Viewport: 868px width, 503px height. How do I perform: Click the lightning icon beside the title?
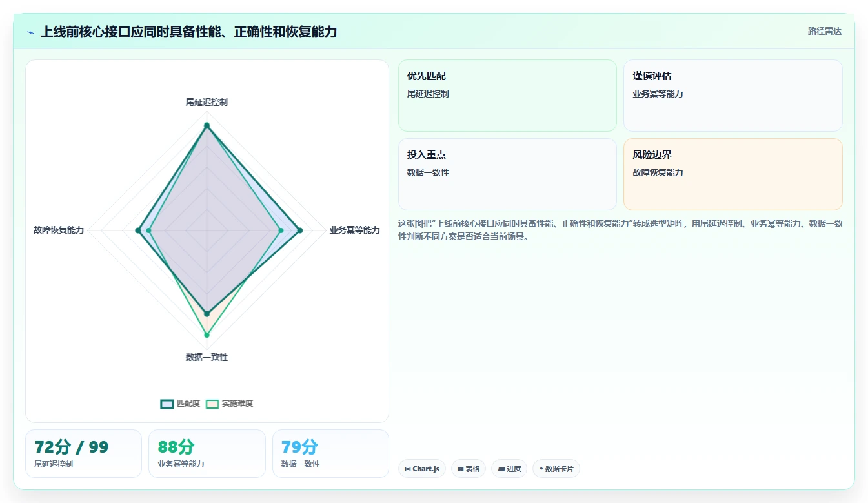(x=31, y=32)
